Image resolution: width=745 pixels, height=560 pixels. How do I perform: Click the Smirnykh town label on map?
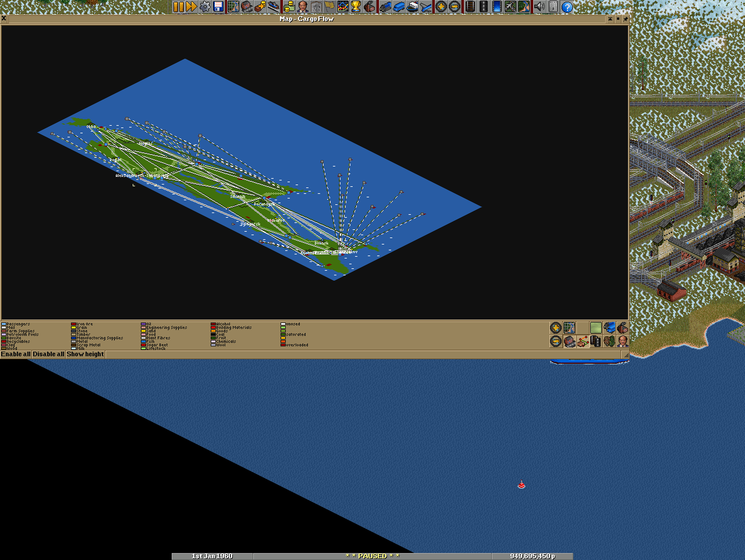[237, 197]
